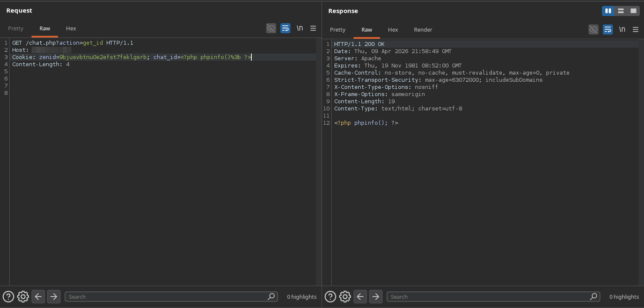Go to previous match in Response search

click(x=360, y=296)
